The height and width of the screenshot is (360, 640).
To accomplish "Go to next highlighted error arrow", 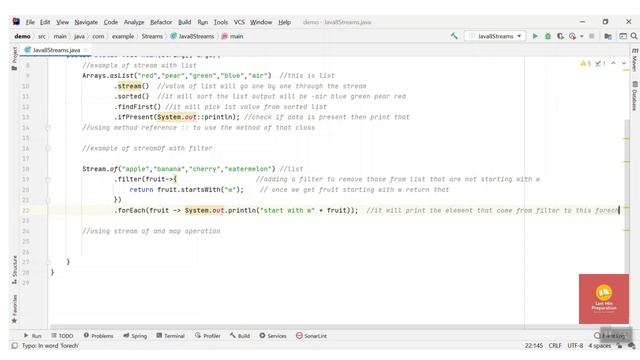I will tap(624, 63).
